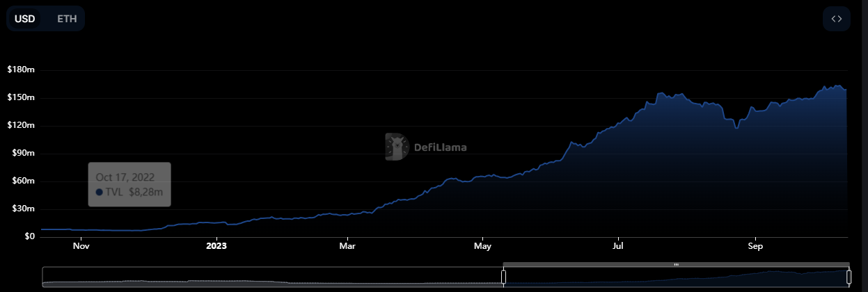This screenshot has width=868, height=292.
Task: Click the unselected range area in the mini timeline
Action: (272, 276)
